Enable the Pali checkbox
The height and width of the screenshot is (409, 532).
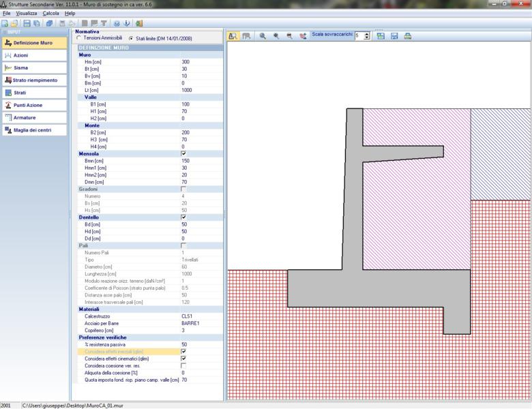pyautogui.click(x=183, y=245)
